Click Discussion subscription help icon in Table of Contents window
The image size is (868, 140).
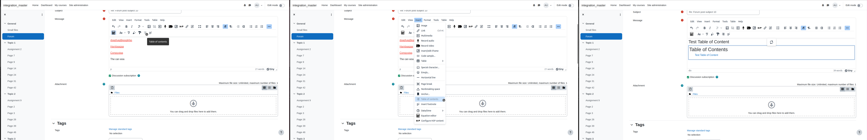click(717, 77)
